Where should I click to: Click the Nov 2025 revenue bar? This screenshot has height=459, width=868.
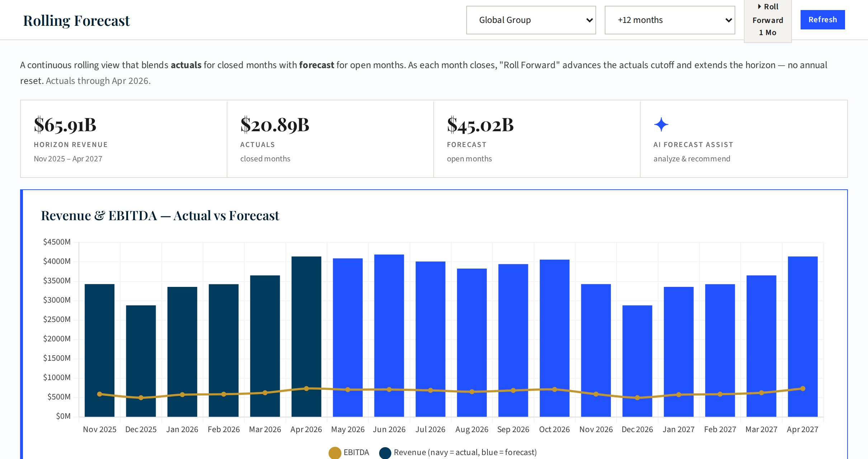tap(100, 350)
